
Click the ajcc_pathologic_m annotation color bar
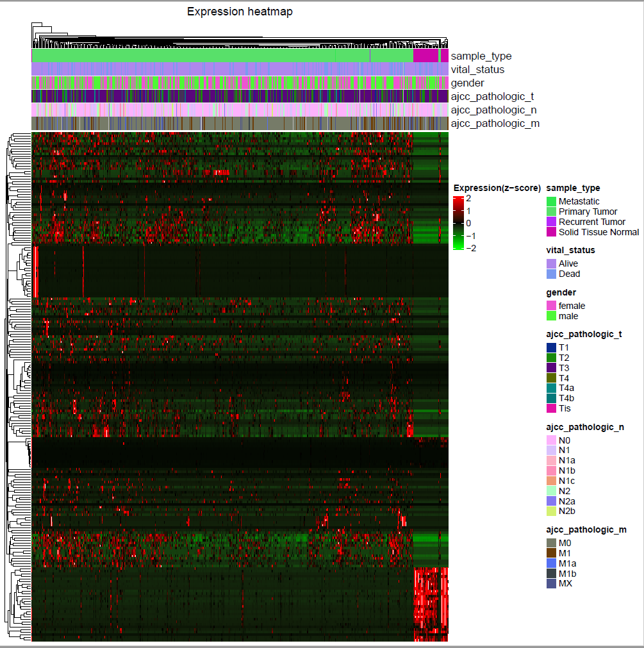[x=240, y=123]
